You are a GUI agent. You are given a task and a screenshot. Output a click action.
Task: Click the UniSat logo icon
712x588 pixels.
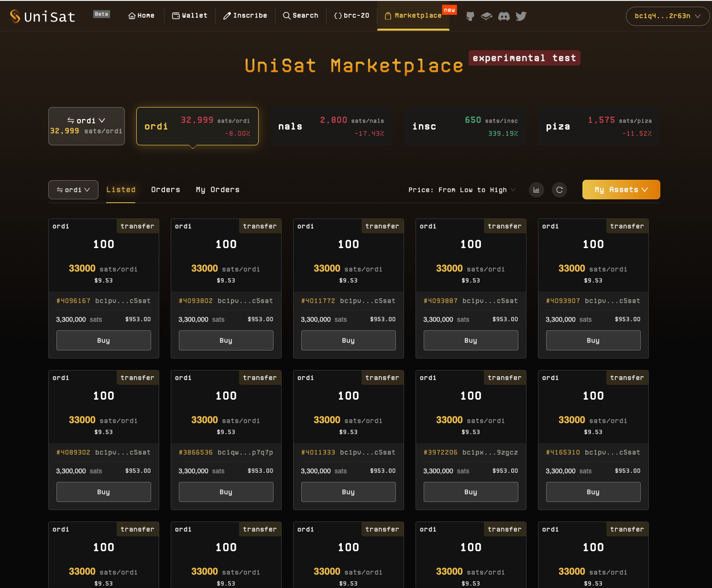tap(15, 16)
